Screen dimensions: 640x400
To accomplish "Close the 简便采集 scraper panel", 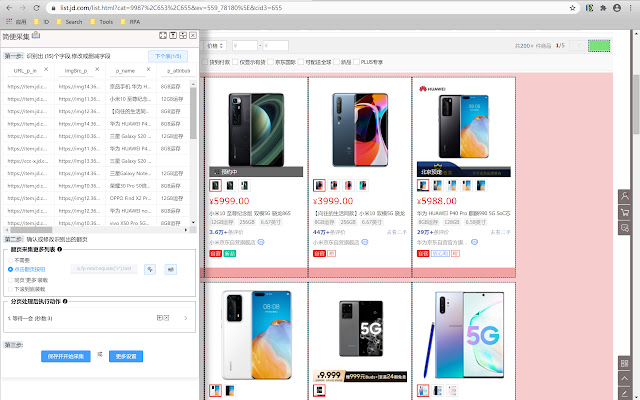I will click(193, 34).
